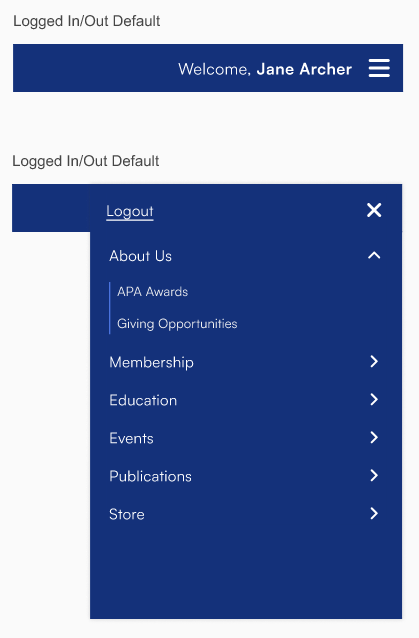
Task: Close the navigation menu with X icon
Action: 374,210
